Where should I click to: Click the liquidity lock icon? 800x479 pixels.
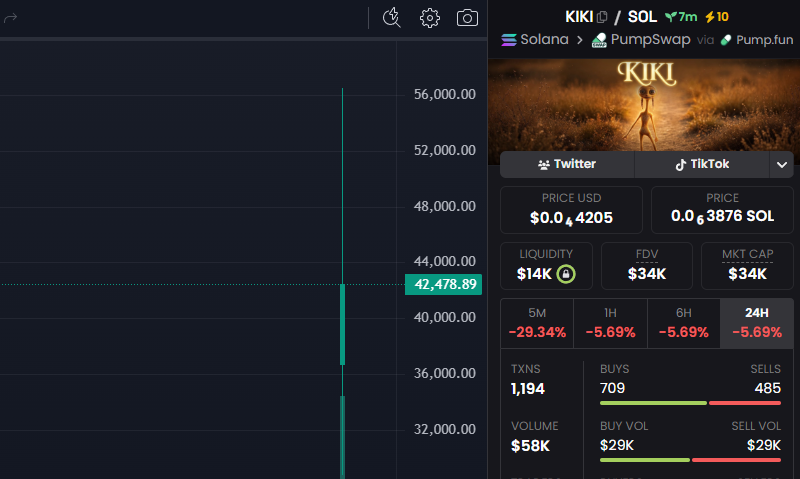[x=566, y=274]
